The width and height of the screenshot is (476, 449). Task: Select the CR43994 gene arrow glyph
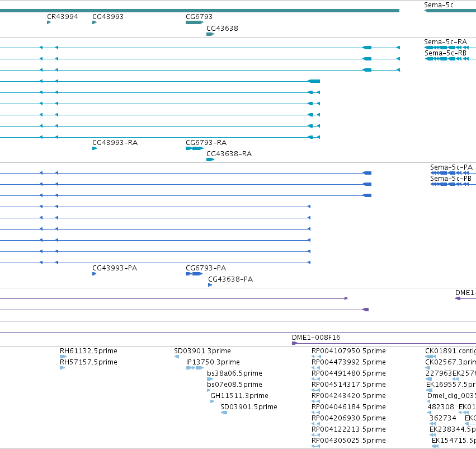coord(49,22)
